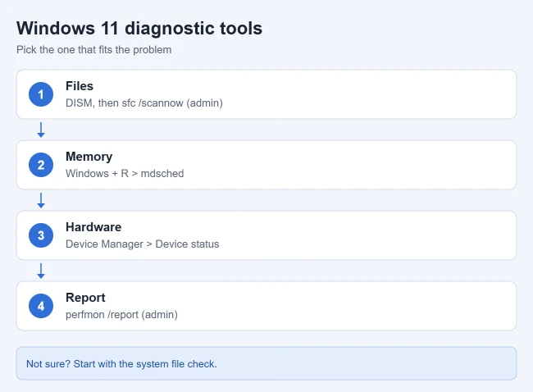Select the number 4 circle badge

pyautogui.click(x=41, y=306)
